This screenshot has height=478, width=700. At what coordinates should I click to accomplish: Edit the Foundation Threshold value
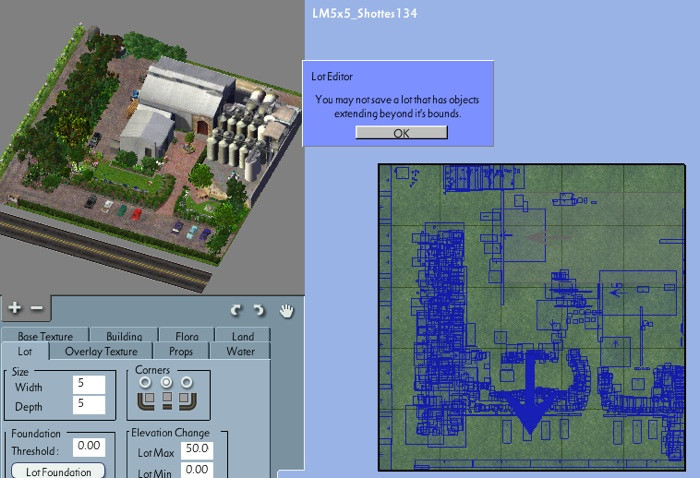[x=89, y=446]
